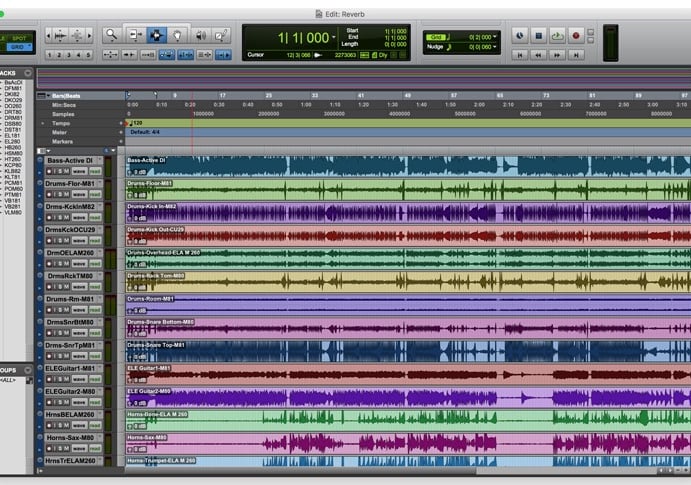
Task: Click read automation button on Drums-Rm-M81
Action: point(95,308)
